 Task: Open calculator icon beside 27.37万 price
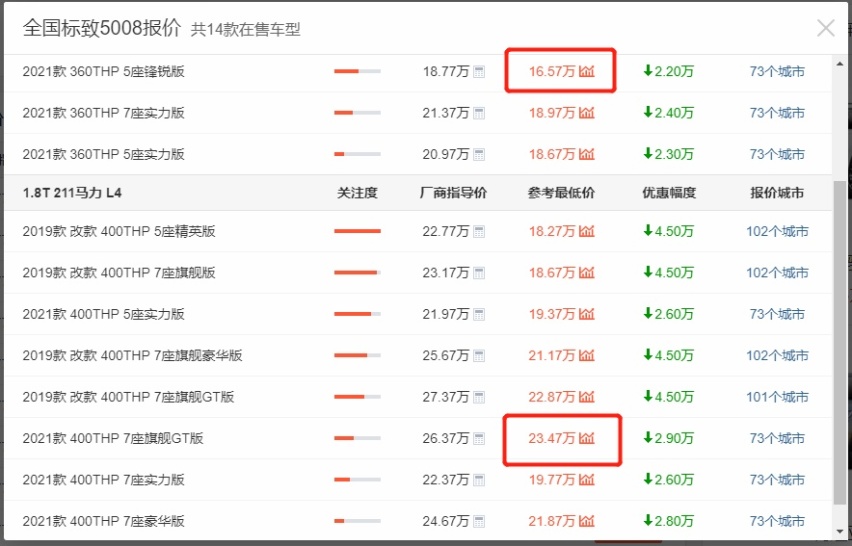(479, 397)
